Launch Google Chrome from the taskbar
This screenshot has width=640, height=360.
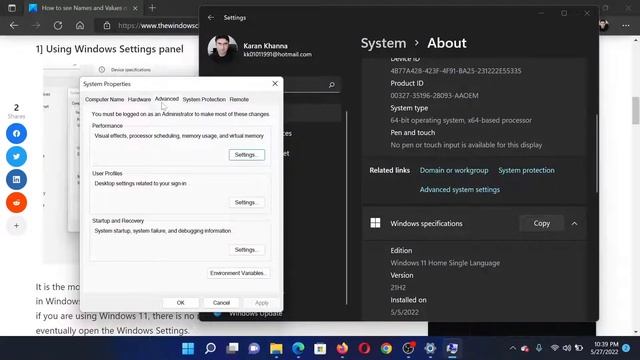click(x=386, y=348)
